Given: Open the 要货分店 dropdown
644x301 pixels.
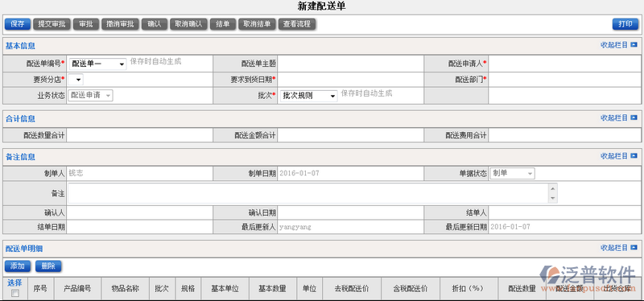Looking at the screenshot, I should (76, 79).
